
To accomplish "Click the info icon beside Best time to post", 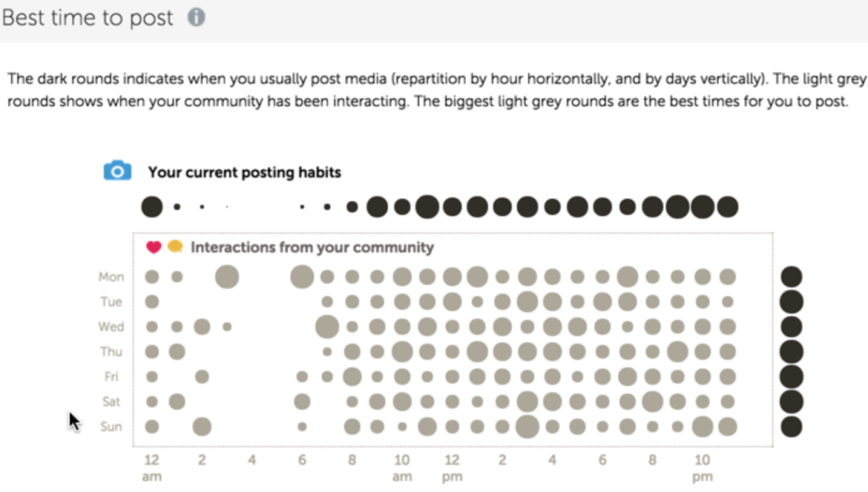I will [196, 17].
